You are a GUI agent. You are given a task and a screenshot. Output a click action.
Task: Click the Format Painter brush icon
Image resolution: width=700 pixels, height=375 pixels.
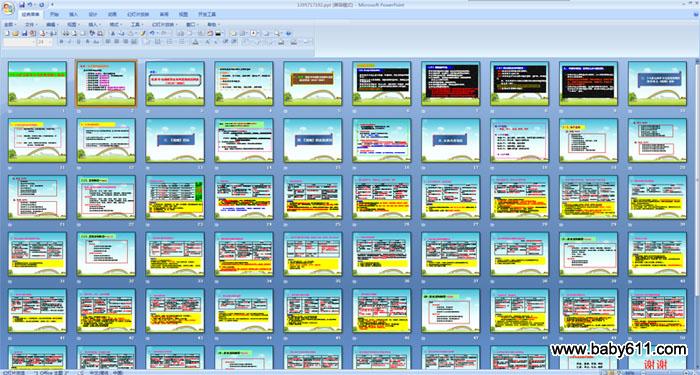click(142, 33)
